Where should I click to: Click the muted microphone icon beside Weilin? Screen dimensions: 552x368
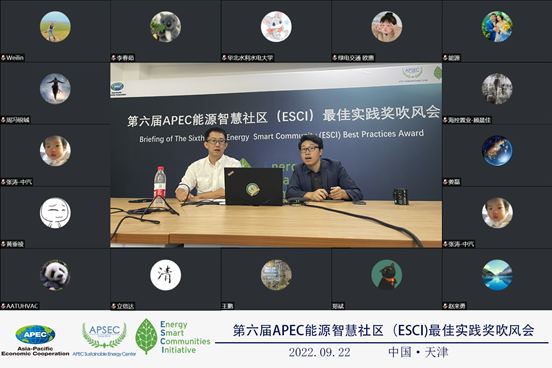3,58
